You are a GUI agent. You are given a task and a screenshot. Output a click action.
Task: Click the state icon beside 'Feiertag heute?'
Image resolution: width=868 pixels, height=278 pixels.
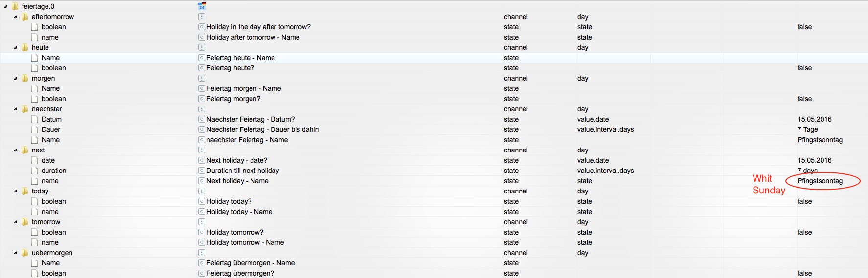click(202, 68)
